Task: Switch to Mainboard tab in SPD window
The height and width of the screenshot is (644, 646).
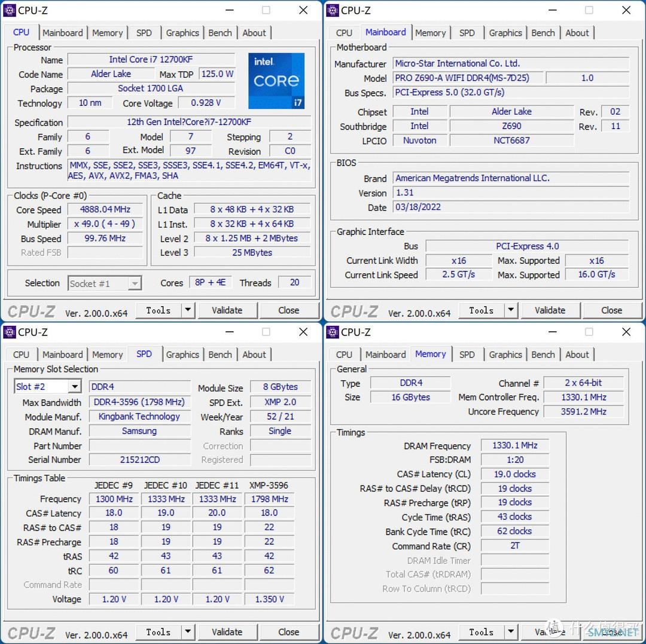Action: 63,355
